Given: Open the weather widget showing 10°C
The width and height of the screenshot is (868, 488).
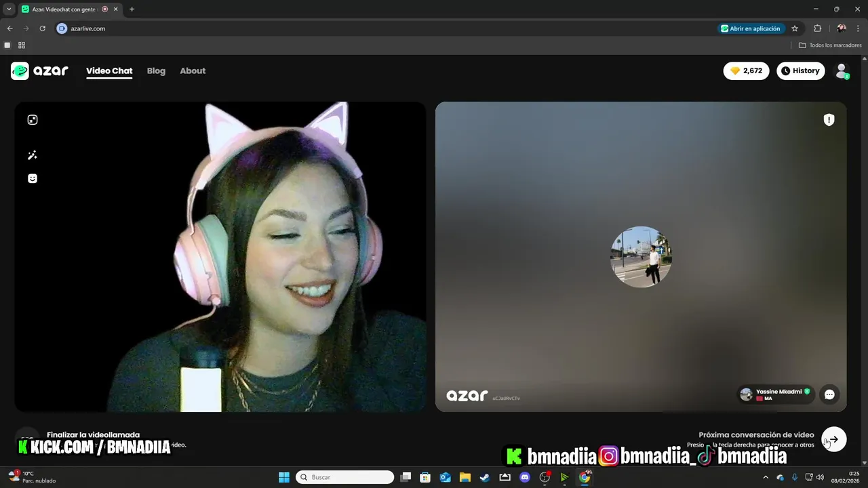Looking at the screenshot, I should [33, 477].
